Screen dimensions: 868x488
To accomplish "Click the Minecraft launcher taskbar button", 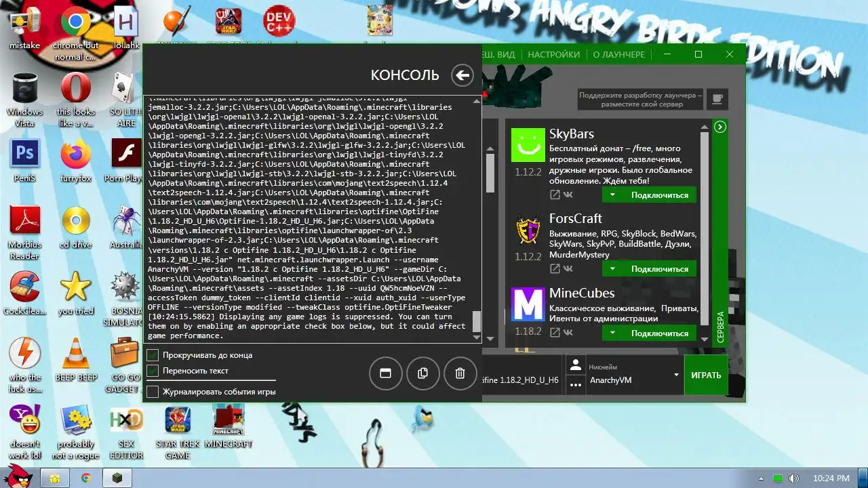I will (x=116, y=478).
